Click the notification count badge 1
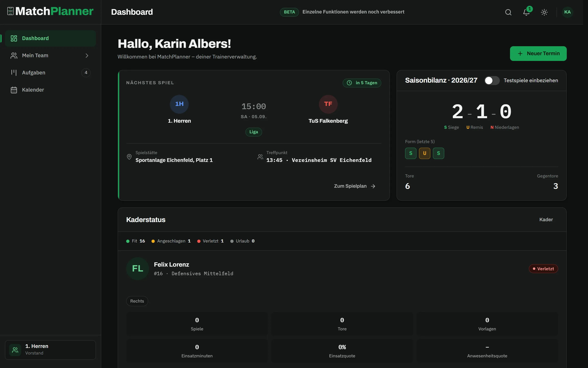This screenshot has width=588, height=368. tap(529, 9)
